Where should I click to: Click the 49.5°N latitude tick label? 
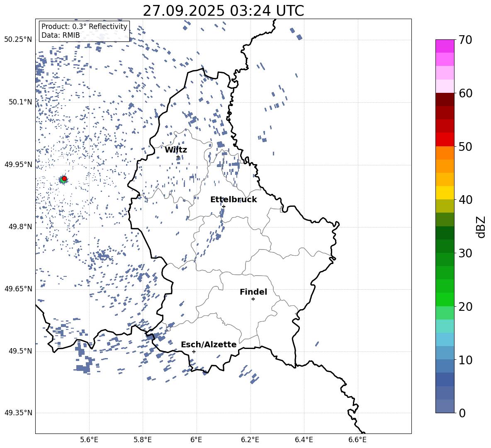pos(20,351)
